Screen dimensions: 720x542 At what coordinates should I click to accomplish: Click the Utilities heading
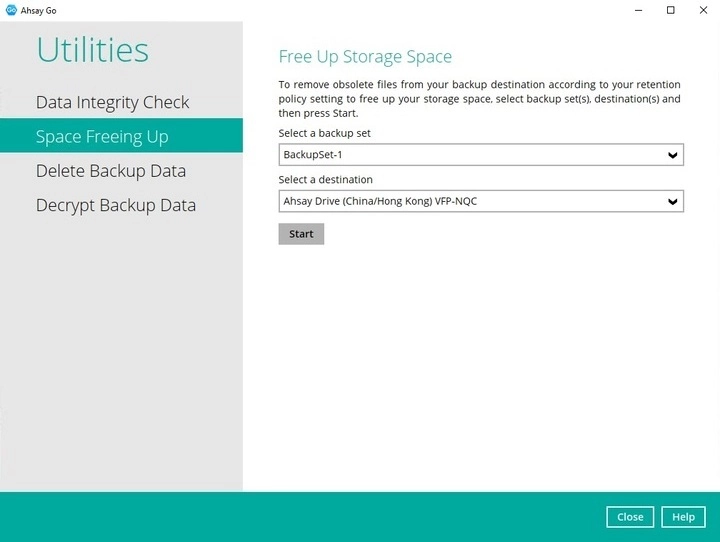(x=93, y=50)
